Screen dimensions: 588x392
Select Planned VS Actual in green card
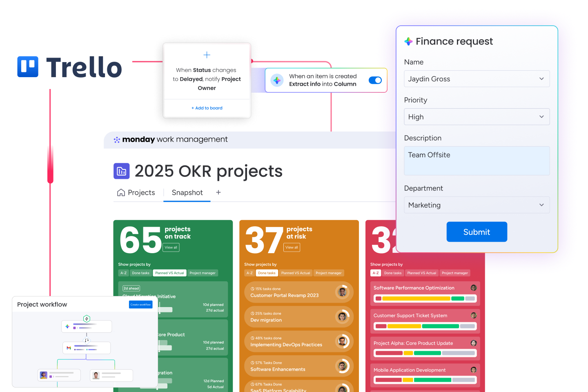point(169,273)
